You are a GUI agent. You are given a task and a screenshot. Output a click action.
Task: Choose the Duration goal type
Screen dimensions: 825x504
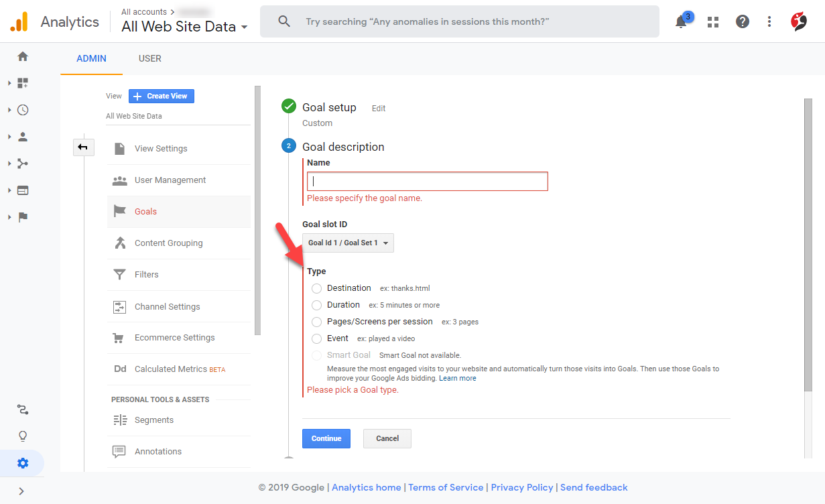tap(316, 305)
